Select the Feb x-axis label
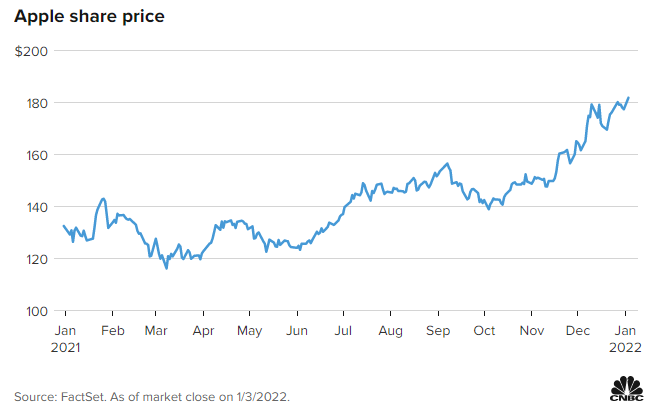Viewport: 657px width, 408px height. tap(113, 330)
